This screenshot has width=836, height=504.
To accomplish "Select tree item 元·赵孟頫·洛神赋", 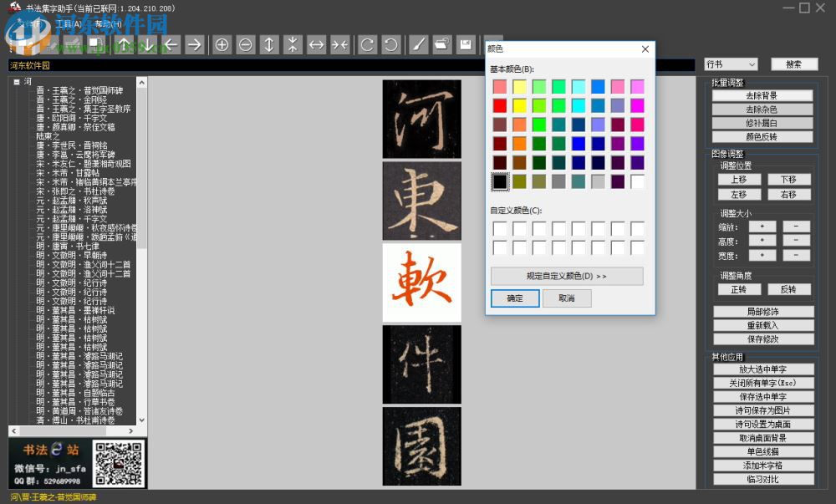I will [71, 210].
